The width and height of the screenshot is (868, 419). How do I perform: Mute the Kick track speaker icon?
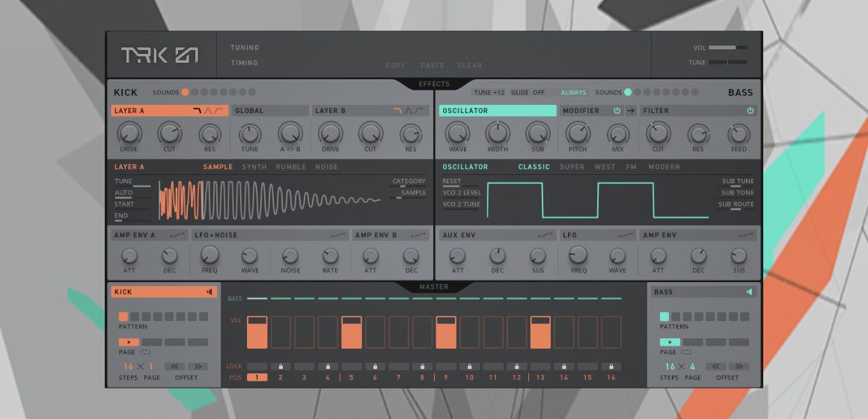pyautogui.click(x=210, y=292)
